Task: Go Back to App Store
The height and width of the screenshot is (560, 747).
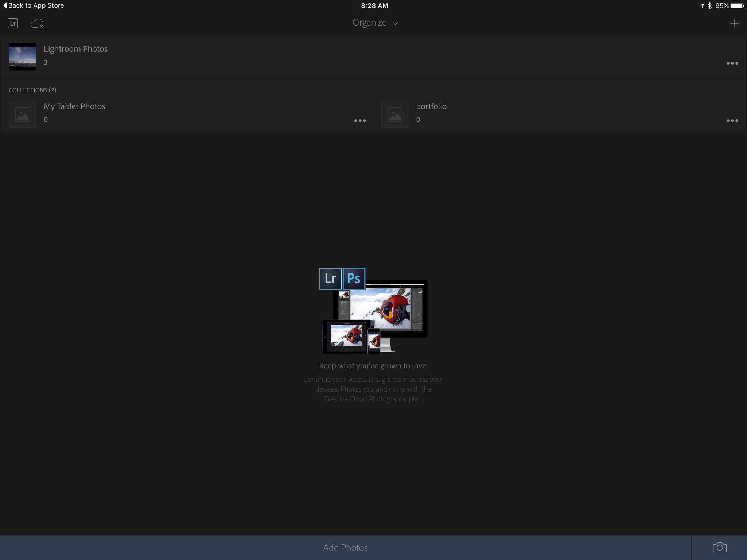Action: (34, 5)
